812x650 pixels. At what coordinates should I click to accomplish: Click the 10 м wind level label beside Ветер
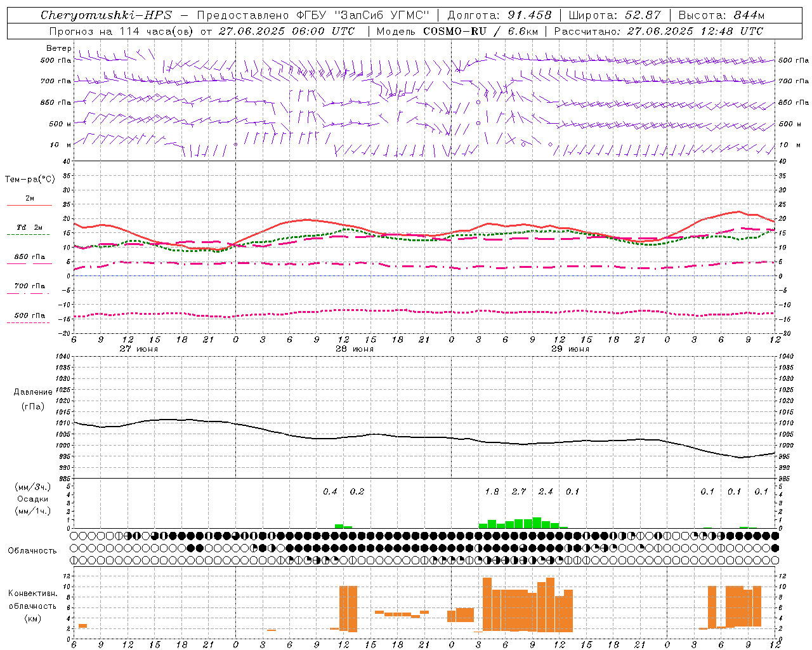click(x=61, y=145)
